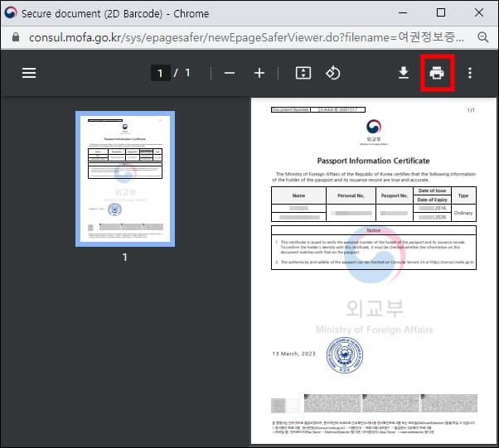This screenshot has width=499, height=448.
Task: Download the PDF document
Action: (x=404, y=73)
